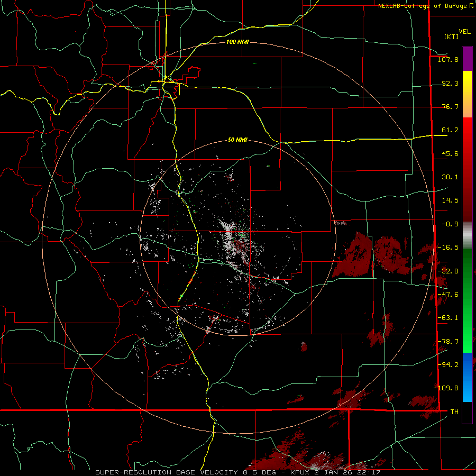Click the 30.1 velocity scale value
This screenshot has height=476, width=476.
coord(450,177)
